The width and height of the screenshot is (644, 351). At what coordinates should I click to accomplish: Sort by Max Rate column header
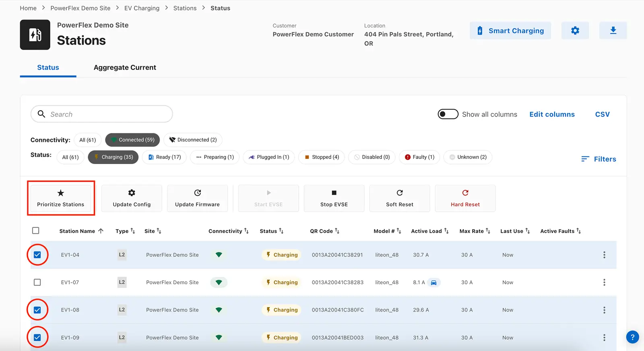click(x=475, y=231)
